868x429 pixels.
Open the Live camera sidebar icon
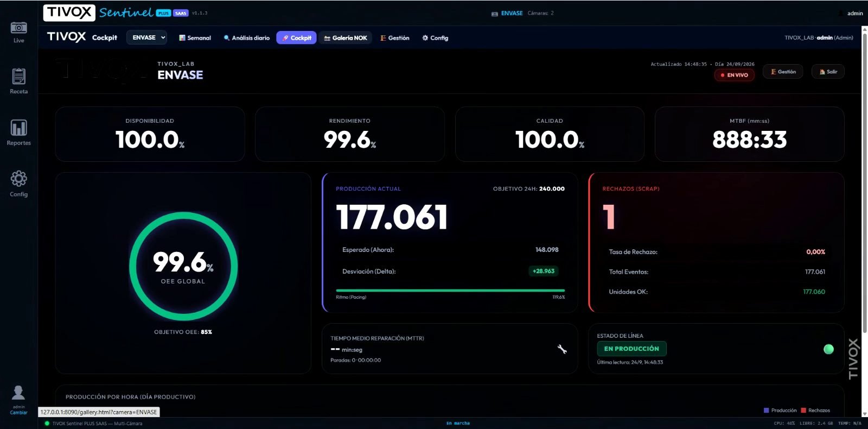(18, 28)
